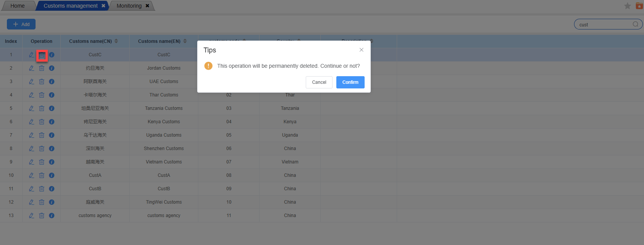Open info icon for Kenya Customs row
This screenshot has width=644, height=245.
[x=52, y=122]
